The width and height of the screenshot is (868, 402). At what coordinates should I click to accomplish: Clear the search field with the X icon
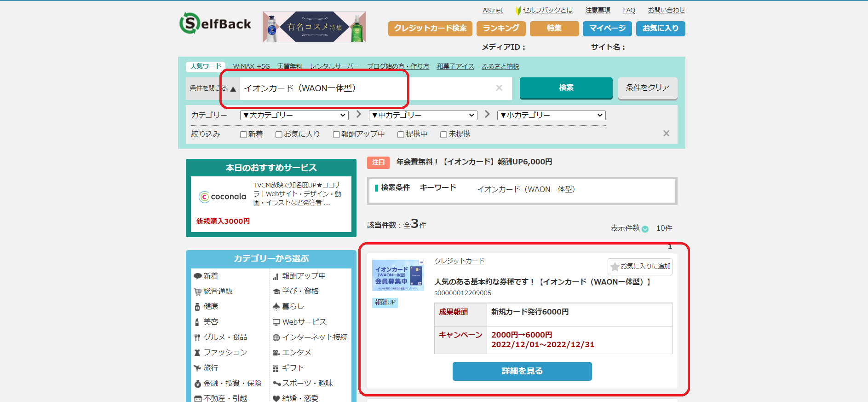click(499, 88)
